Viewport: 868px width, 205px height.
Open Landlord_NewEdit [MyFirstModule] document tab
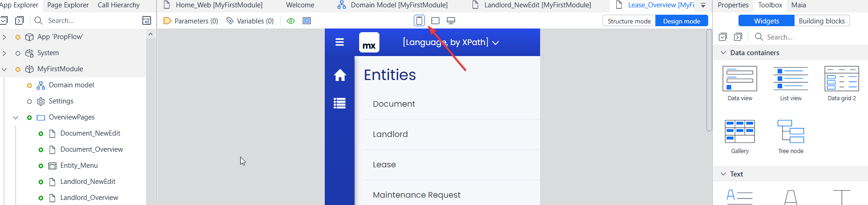pyautogui.click(x=532, y=5)
